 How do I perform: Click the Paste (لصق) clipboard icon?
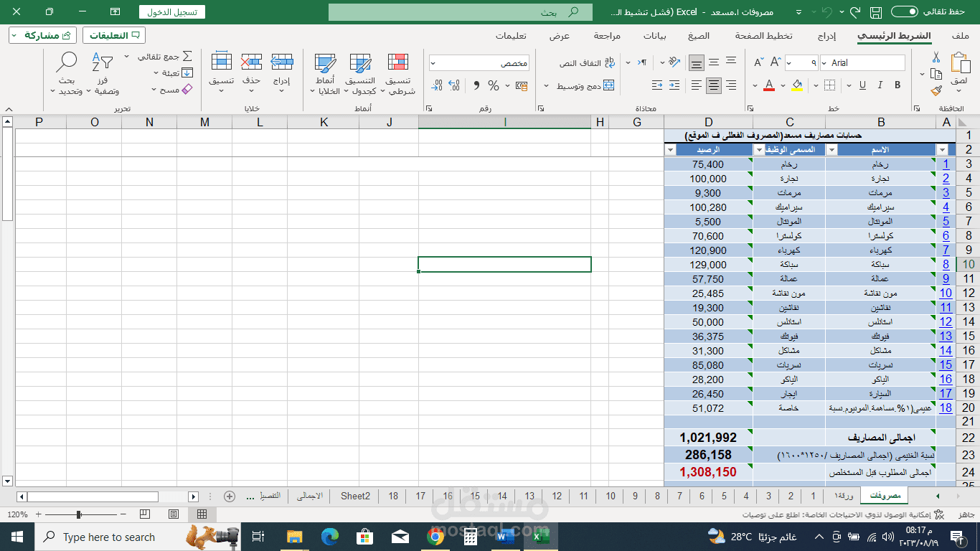(959, 63)
